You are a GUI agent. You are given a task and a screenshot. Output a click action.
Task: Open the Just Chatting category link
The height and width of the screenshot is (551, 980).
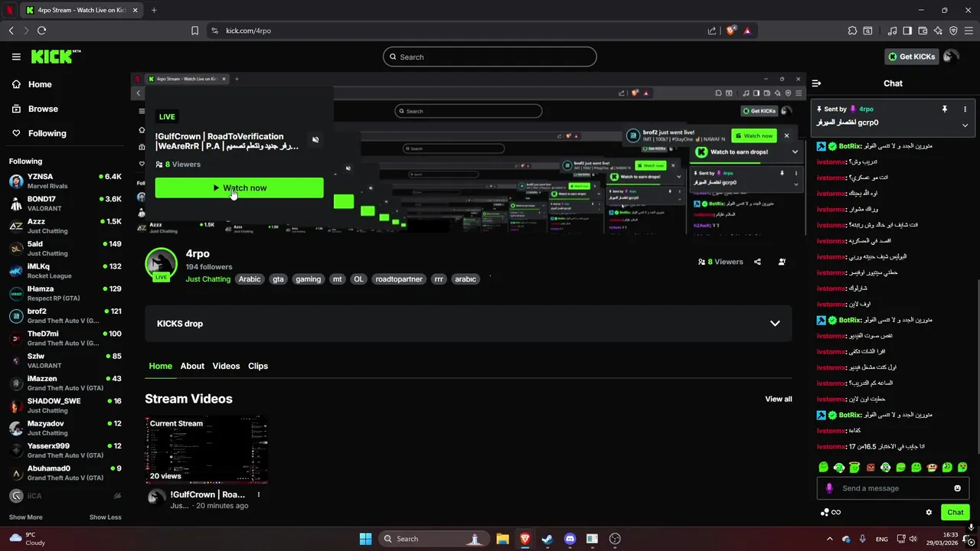tap(207, 279)
